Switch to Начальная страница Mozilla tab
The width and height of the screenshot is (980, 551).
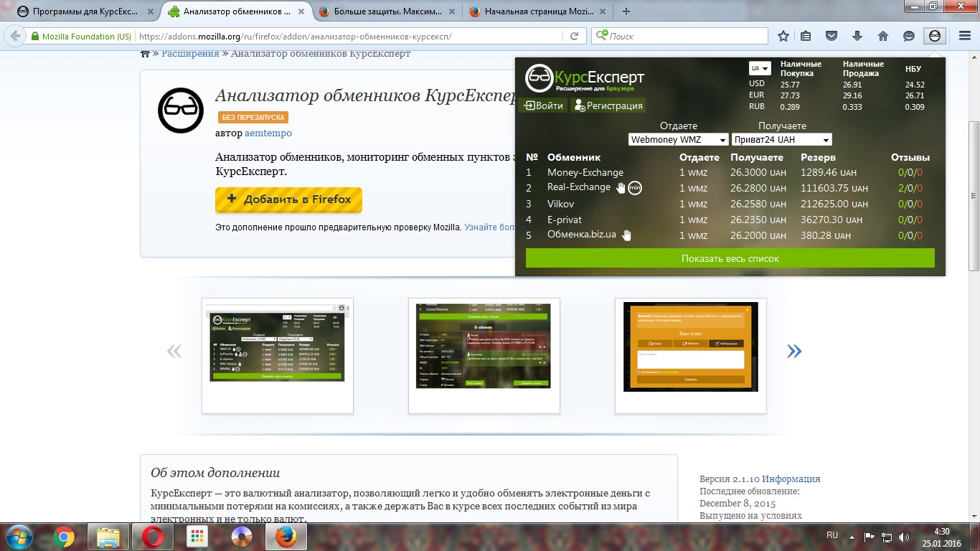click(x=536, y=11)
